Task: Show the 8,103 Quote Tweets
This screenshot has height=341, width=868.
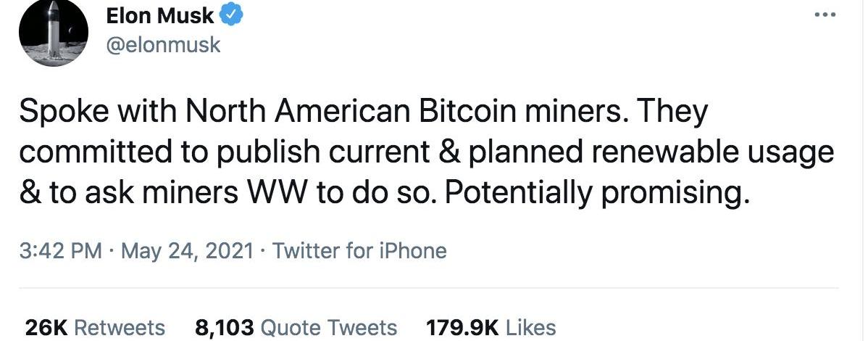Action: coord(296,327)
